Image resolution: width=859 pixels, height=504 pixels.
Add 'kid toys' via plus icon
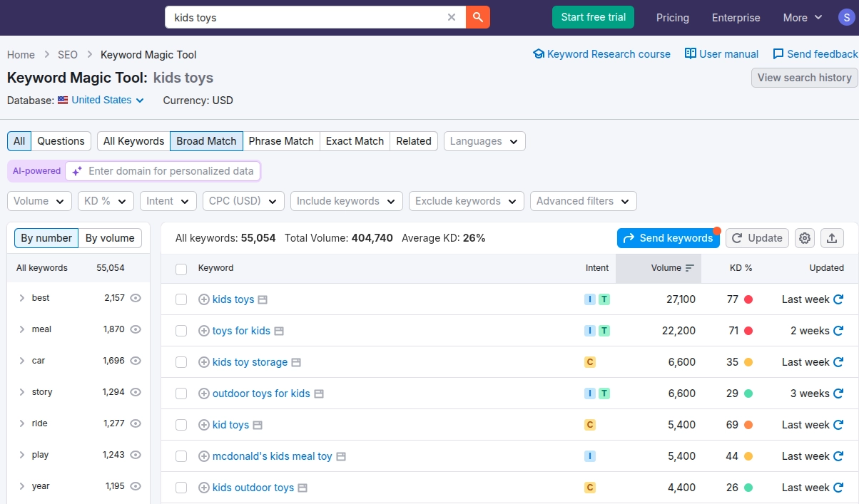tap(203, 425)
